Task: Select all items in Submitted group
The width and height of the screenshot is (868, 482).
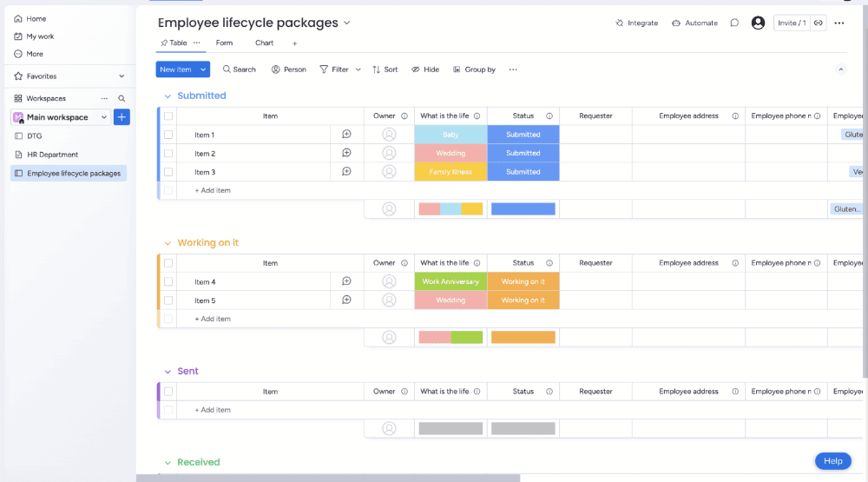Action: tap(168, 116)
